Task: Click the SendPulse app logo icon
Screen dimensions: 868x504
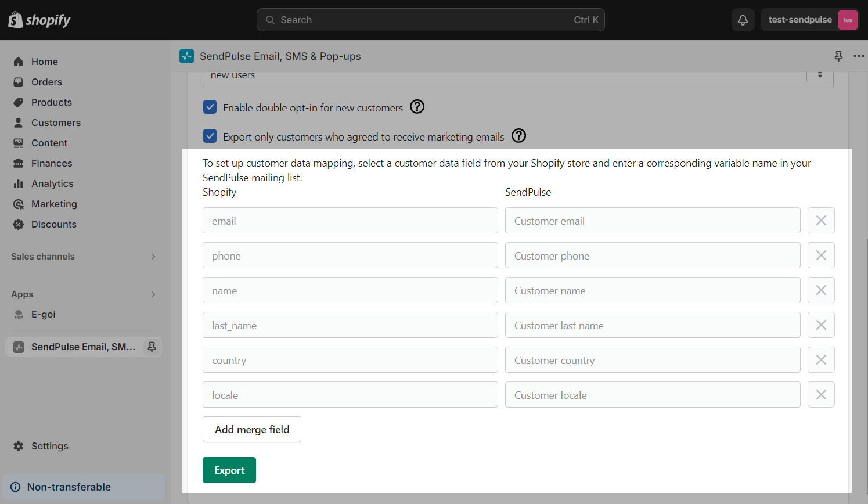Action: point(187,56)
